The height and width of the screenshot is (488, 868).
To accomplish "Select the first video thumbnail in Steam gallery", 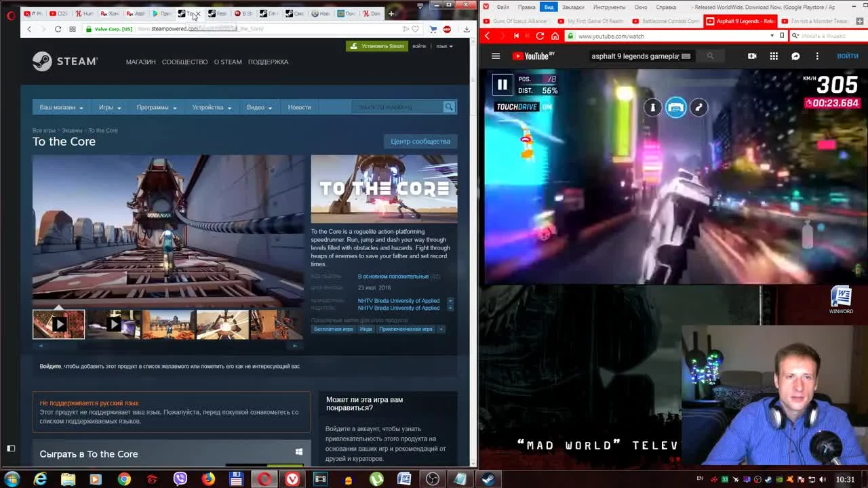I will 59,325.
